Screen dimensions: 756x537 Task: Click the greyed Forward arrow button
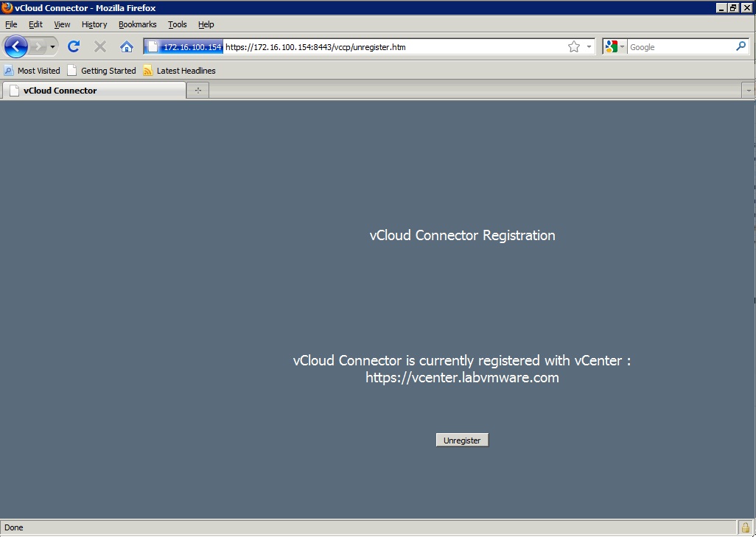click(38, 46)
